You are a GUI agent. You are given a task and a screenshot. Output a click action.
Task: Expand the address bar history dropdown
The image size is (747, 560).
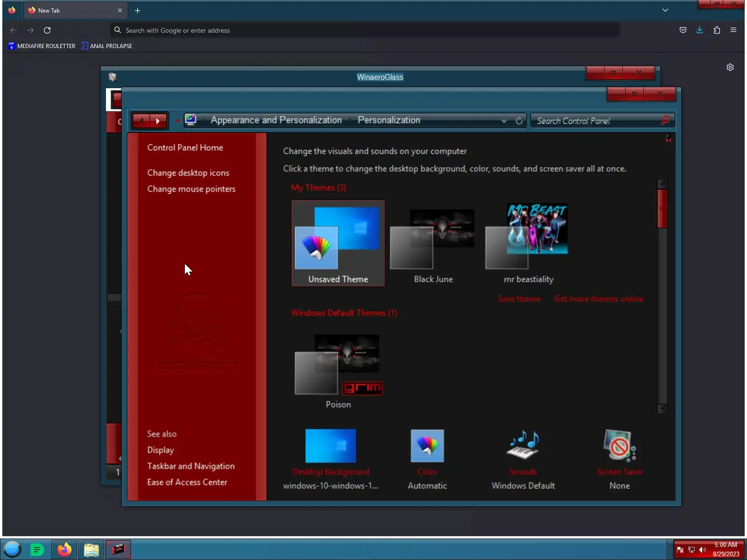tap(504, 121)
